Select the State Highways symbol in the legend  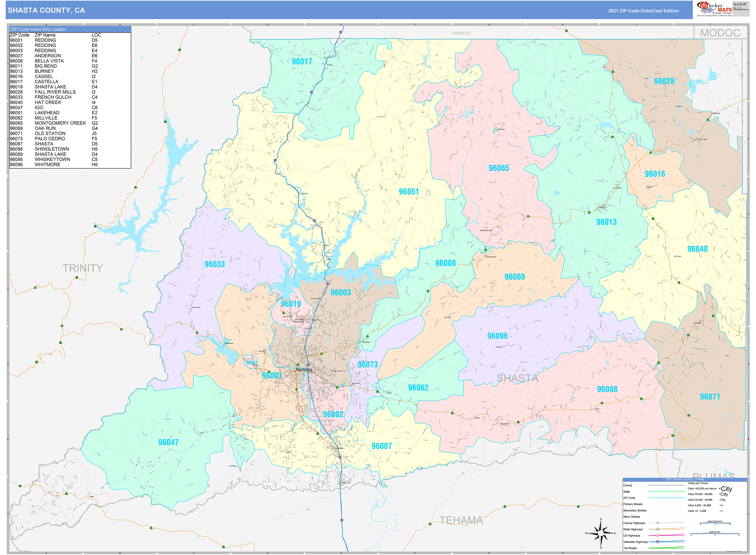658,529
